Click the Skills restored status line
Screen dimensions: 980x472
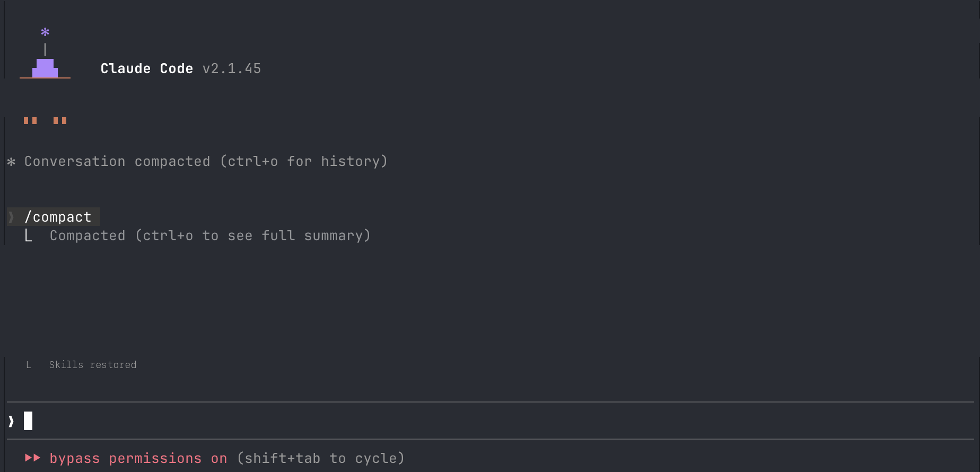(x=93, y=365)
